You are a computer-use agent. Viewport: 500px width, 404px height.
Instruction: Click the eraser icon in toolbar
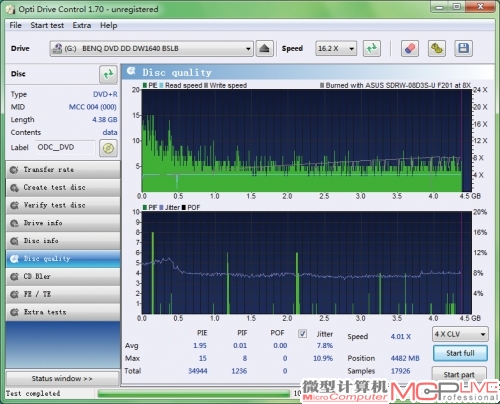tap(410, 49)
